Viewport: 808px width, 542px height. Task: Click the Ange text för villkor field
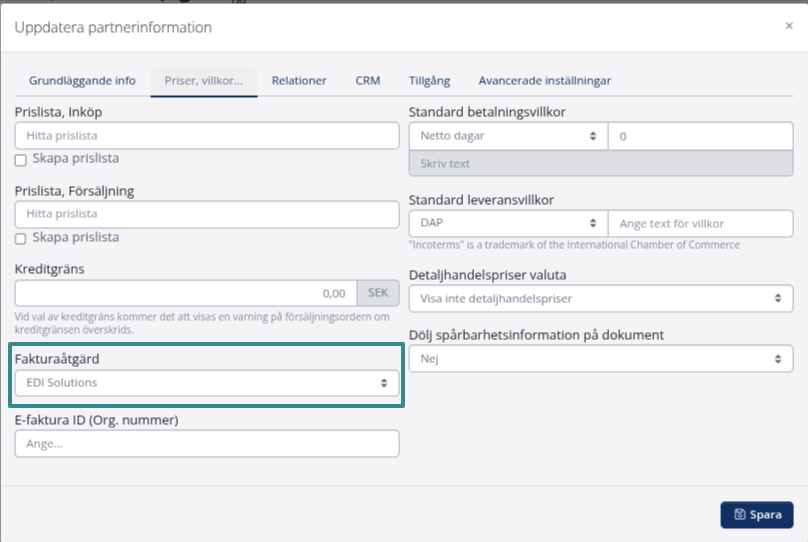[700, 224]
